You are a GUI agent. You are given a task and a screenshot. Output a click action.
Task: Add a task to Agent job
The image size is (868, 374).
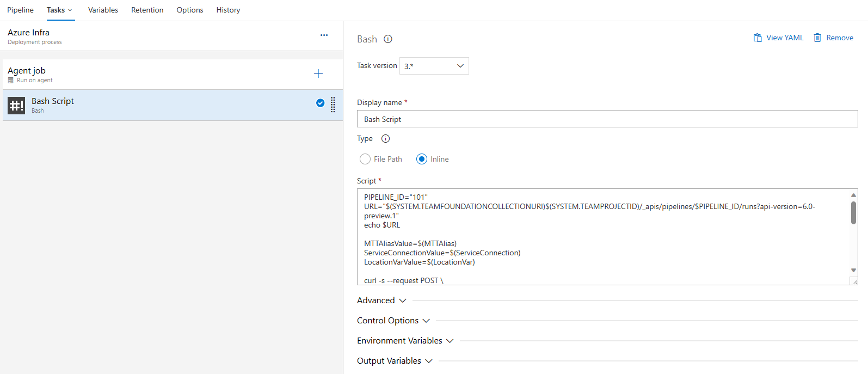(318, 73)
